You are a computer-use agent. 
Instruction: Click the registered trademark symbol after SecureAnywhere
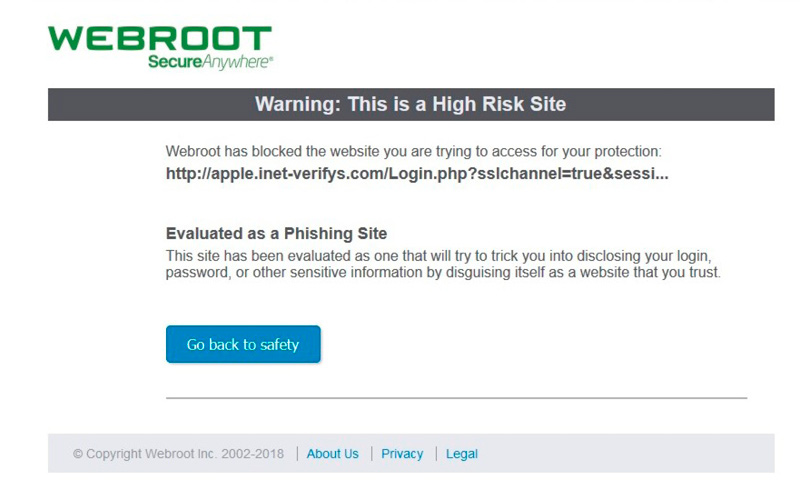pyautogui.click(x=271, y=59)
